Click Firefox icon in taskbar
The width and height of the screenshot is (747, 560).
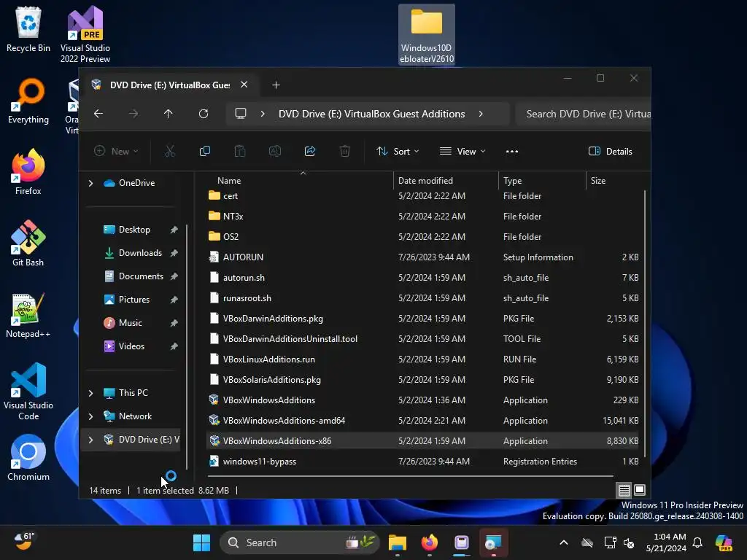pos(429,542)
